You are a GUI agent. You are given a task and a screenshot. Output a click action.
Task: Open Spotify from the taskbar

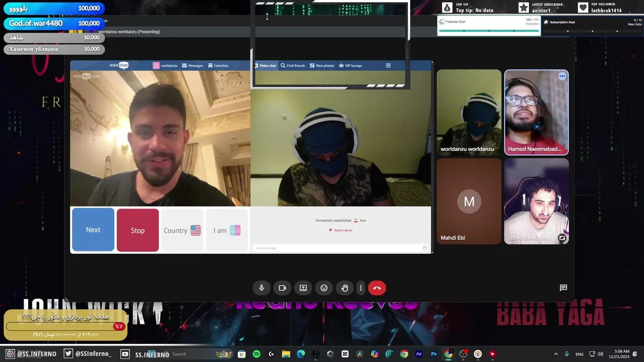tap(257, 354)
